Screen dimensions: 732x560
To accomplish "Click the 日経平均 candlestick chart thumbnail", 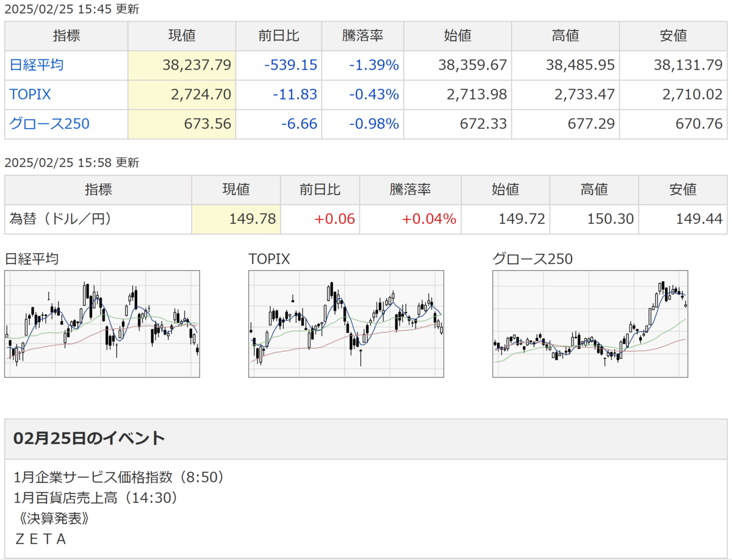I will pos(102,324).
